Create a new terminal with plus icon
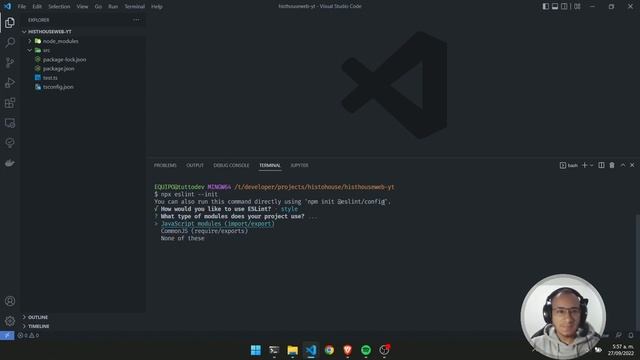The width and height of the screenshot is (640, 360). tap(584, 165)
